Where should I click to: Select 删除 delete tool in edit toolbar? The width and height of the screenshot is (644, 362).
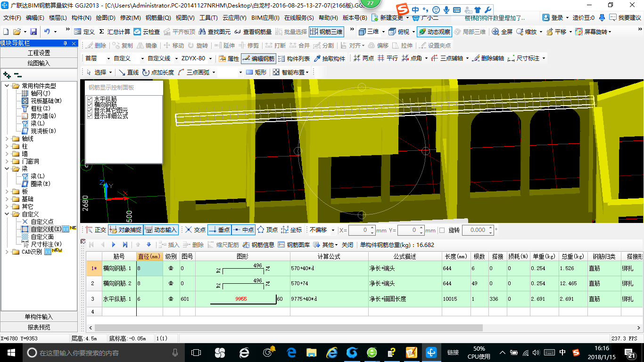96,45
